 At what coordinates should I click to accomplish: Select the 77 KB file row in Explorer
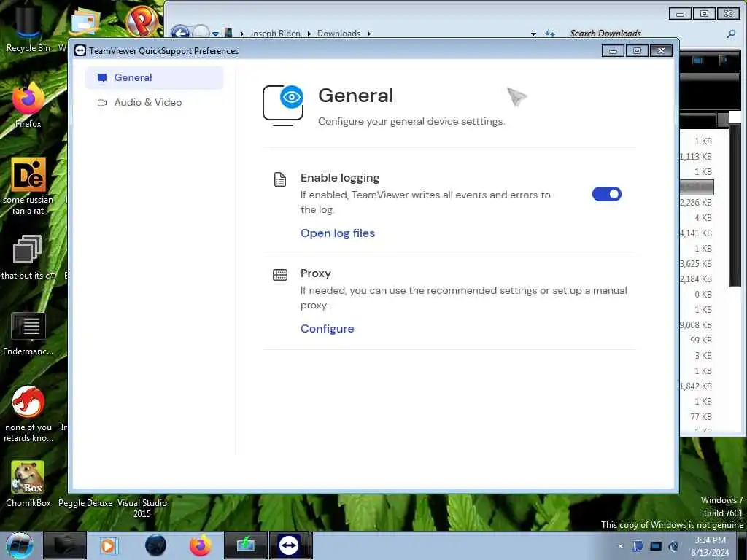click(696, 417)
